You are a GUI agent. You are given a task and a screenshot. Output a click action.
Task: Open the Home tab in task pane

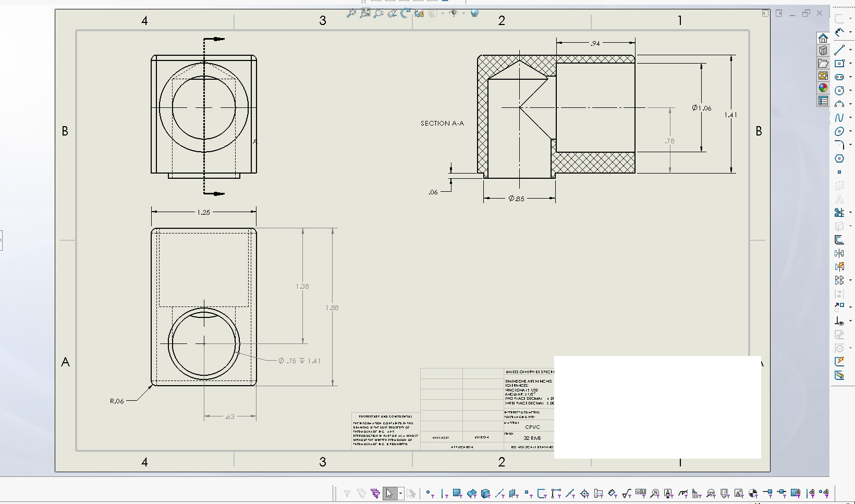[x=823, y=38]
